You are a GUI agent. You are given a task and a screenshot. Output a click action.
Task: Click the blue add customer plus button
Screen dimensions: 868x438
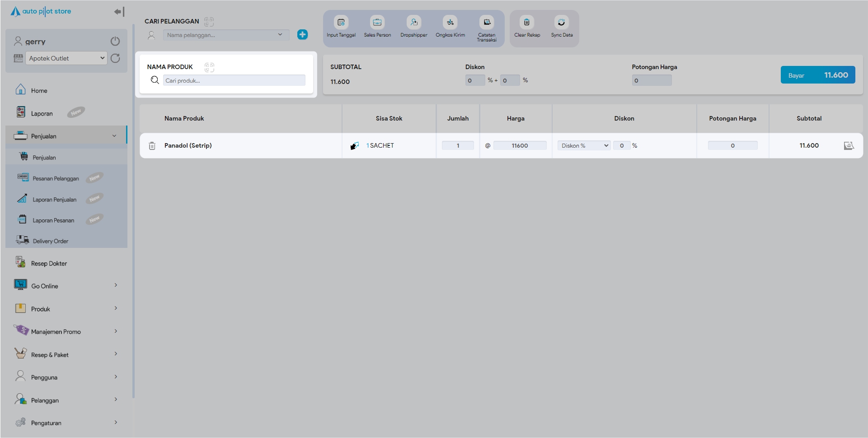click(302, 35)
